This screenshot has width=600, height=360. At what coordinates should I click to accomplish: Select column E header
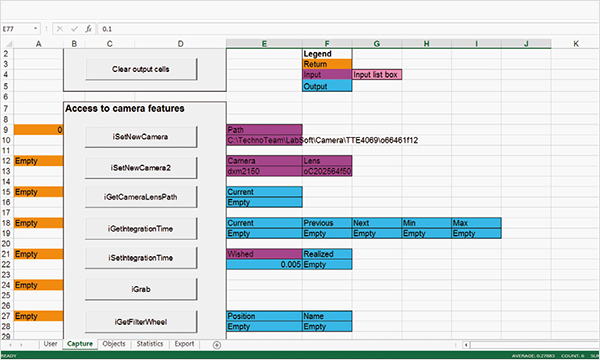[264, 44]
